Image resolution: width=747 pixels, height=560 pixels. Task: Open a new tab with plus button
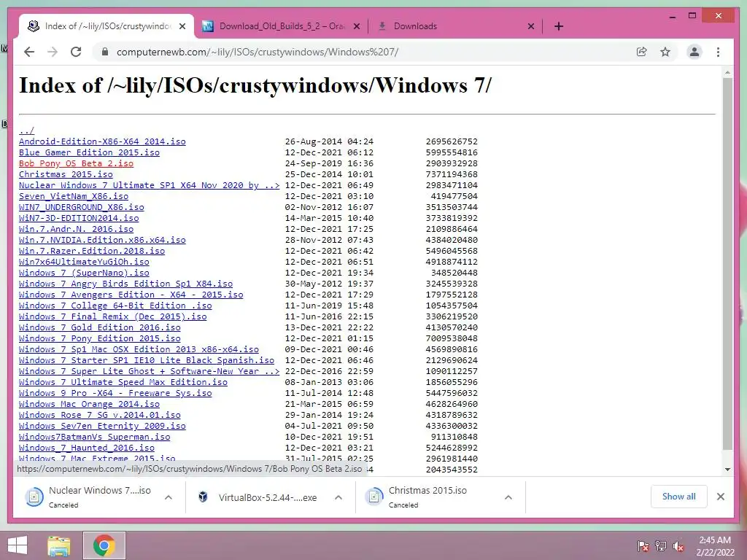559,26
